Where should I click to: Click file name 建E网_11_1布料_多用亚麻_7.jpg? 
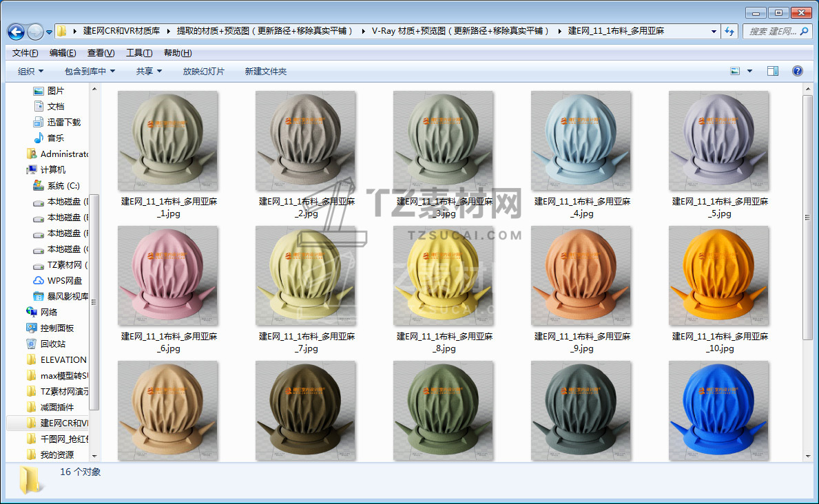click(x=307, y=342)
